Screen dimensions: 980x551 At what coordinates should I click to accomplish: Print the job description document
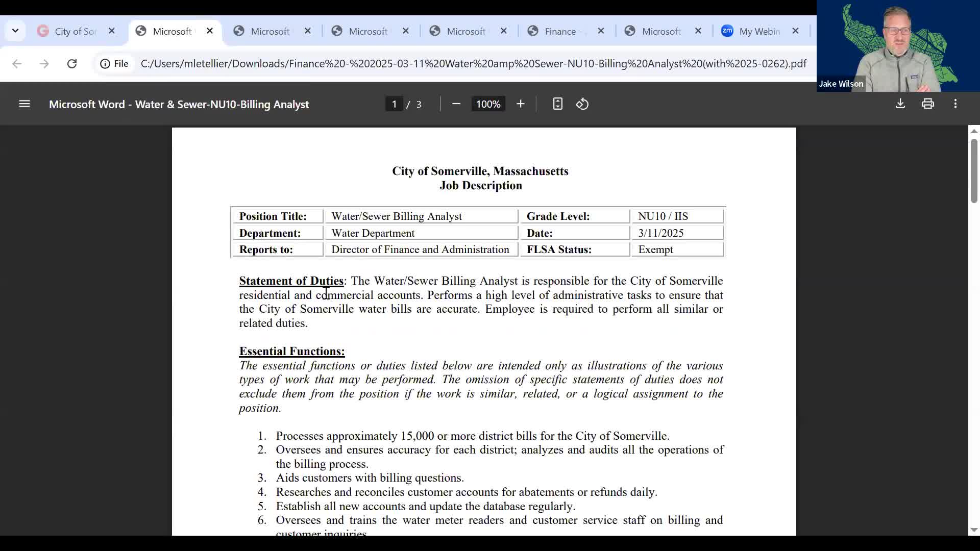(x=928, y=104)
